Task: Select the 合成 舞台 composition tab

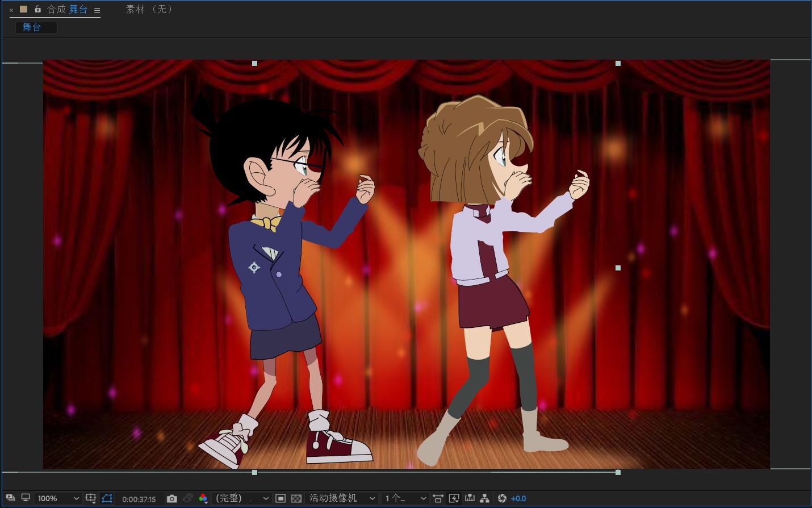Action: coord(67,10)
